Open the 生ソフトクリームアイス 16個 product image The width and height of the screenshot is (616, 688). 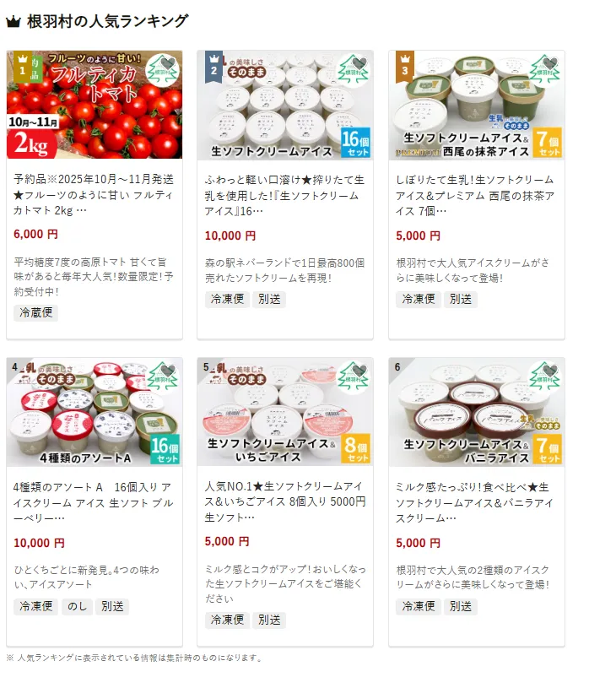tap(285, 105)
